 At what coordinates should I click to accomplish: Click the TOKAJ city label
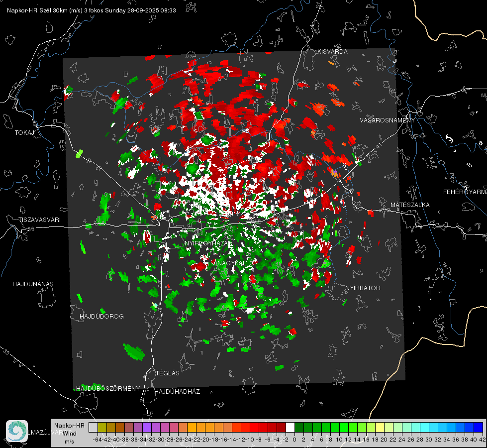click(x=24, y=133)
